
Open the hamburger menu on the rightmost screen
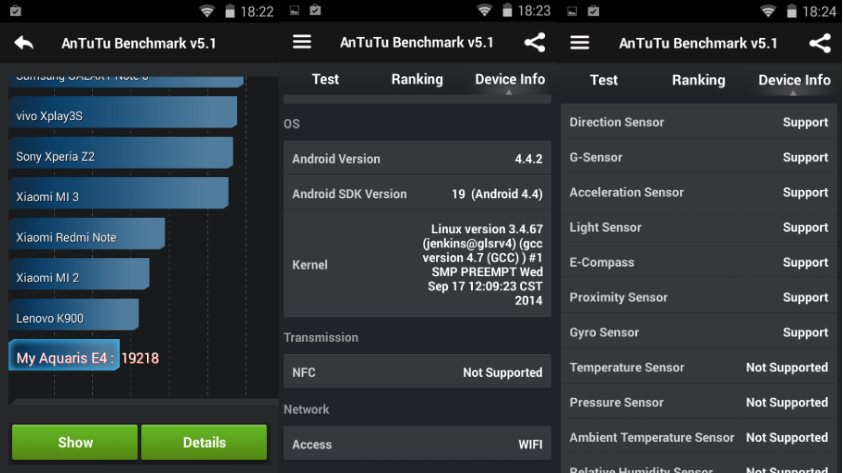tap(579, 43)
